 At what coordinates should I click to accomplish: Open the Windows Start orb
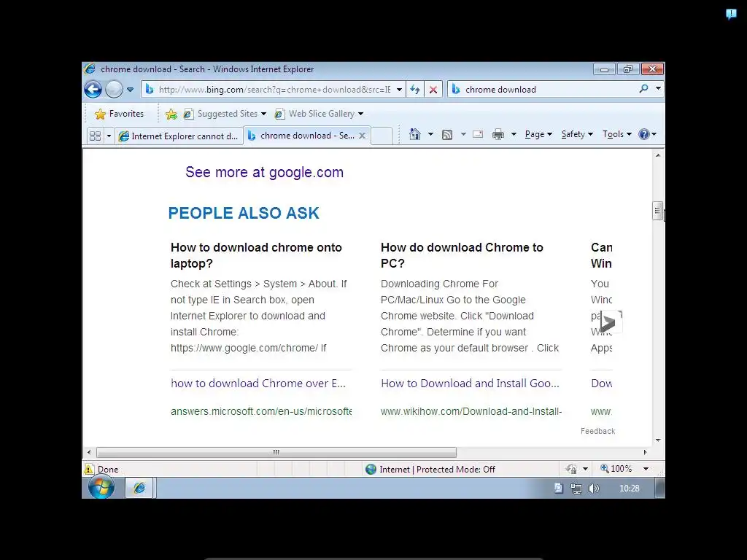click(101, 488)
